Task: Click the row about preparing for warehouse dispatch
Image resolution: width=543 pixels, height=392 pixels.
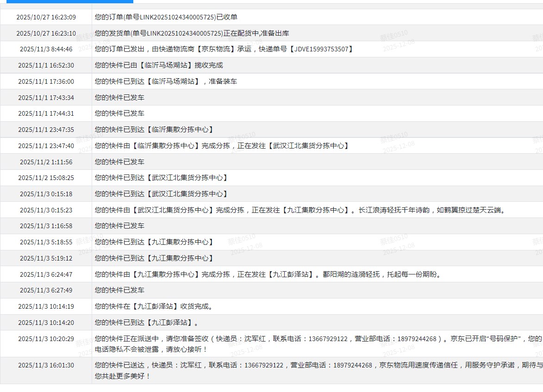Action: (x=192, y=33)
